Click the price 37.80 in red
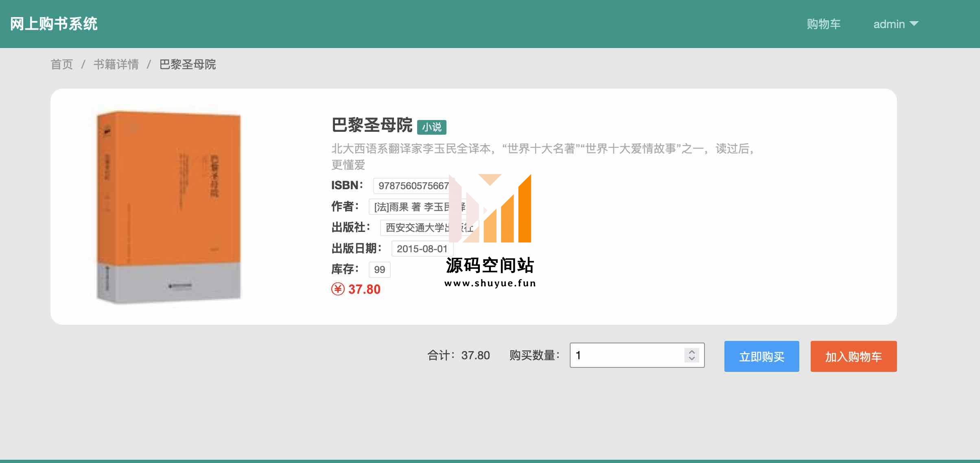The image size is (980, 463). 364,289
